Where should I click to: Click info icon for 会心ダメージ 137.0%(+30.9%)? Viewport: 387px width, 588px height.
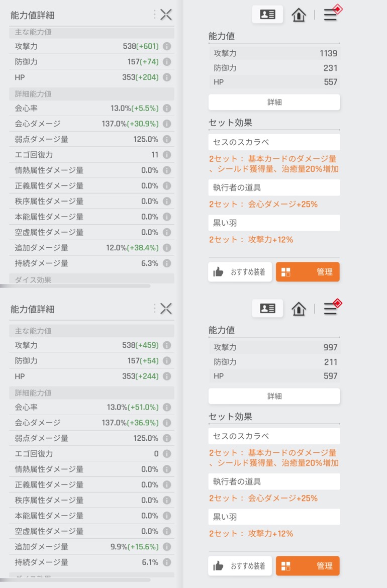point(167,124)
